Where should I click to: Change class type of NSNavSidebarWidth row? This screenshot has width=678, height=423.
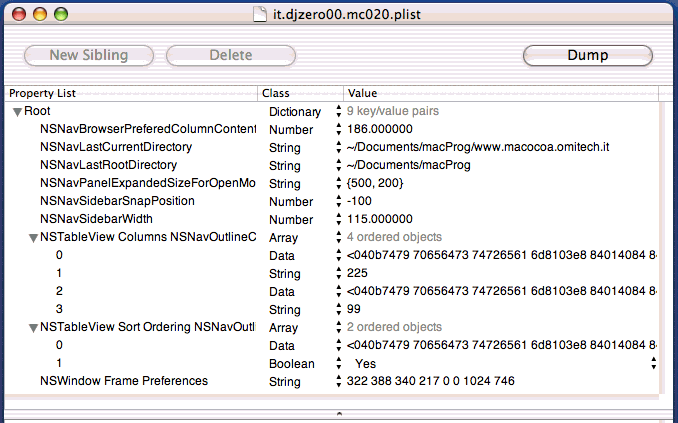337,220
